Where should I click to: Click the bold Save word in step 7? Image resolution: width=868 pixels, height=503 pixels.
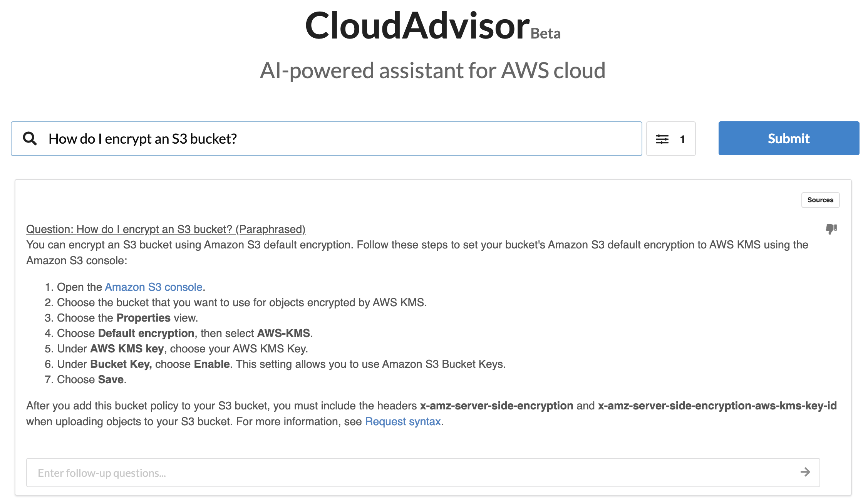pyautogui.click(x=111, y=379)
